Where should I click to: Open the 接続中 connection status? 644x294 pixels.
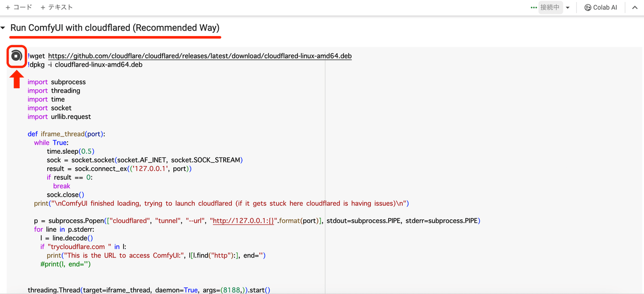550,8
